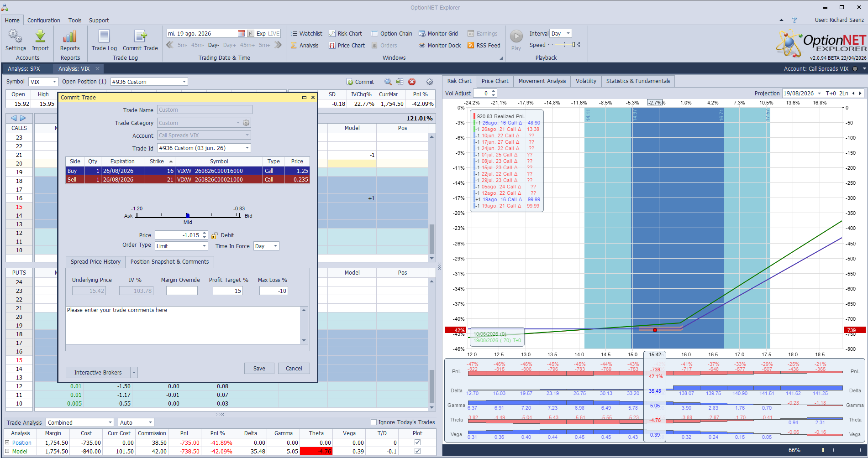Adjust the zoom slider at bottom right

(833, 450)
